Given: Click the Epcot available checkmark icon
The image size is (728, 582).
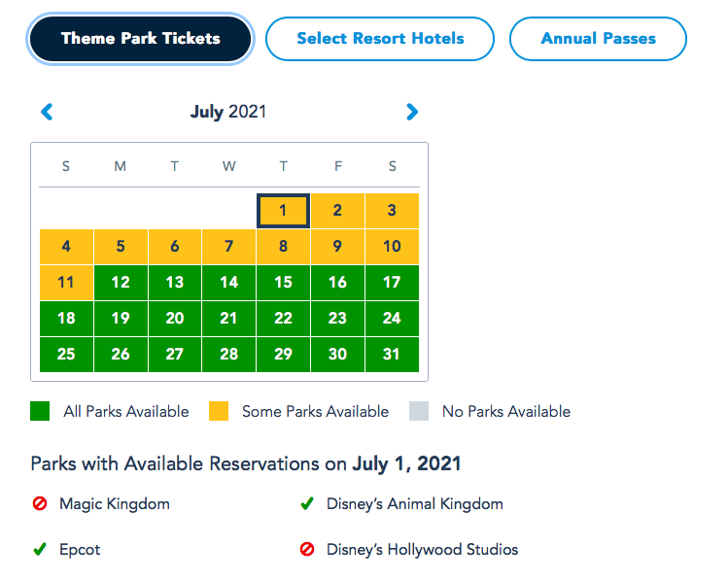Looking at the screenshot, I should (40, 550).
